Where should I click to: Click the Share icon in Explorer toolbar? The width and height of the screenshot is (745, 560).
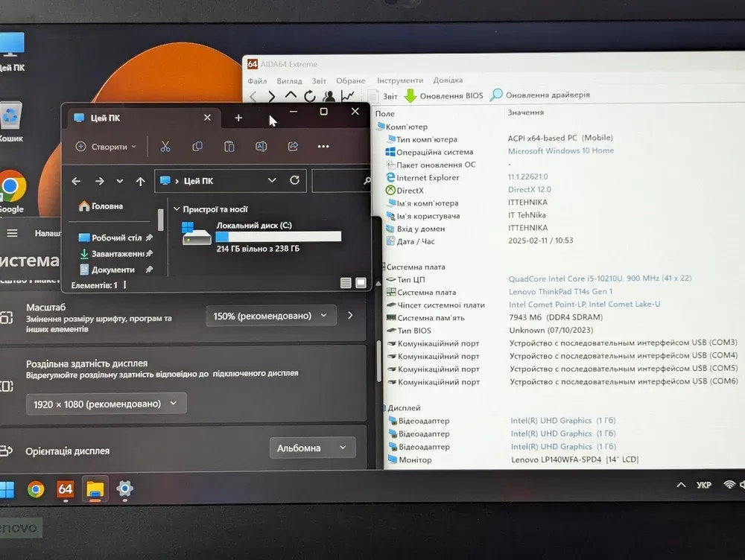pyautogui.click(x=293, y=147)
